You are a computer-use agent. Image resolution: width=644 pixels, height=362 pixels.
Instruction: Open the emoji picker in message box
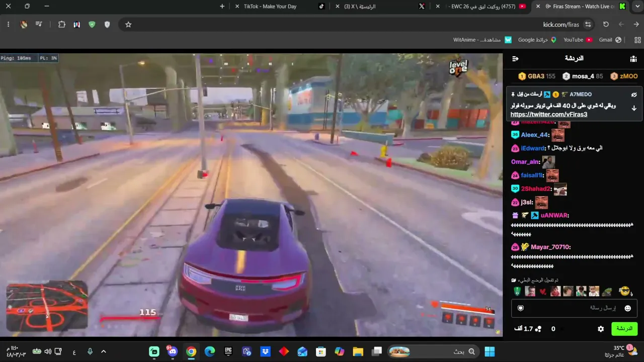coord(627,308)
